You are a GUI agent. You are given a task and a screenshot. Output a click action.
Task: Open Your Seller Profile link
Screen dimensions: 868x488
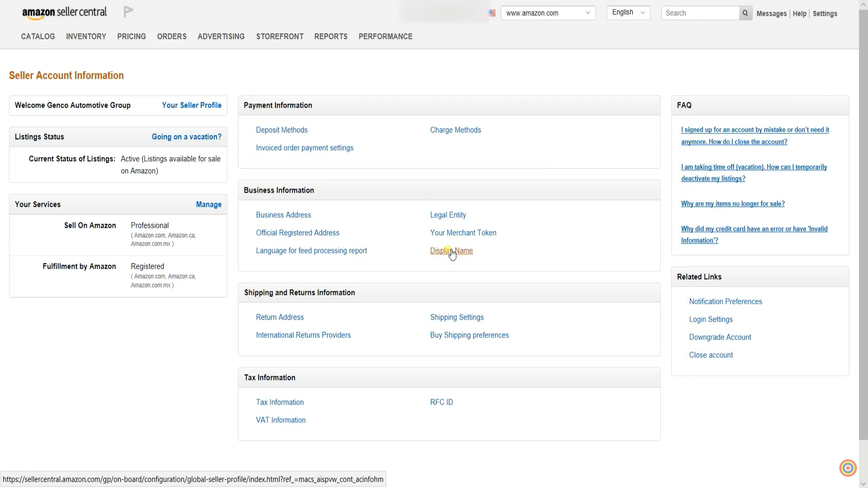coord(192,105)
